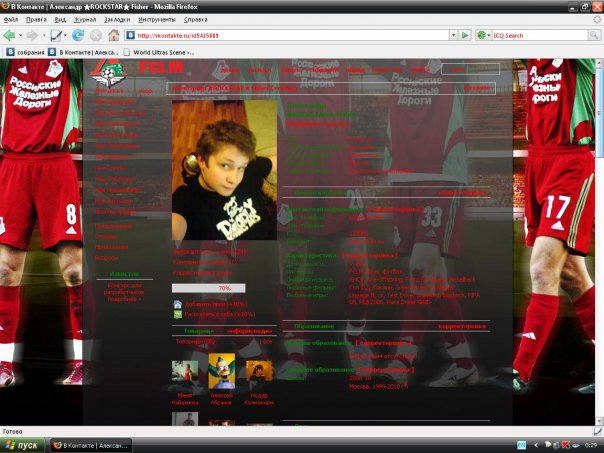This screenshot has height=453, width=604.
Task: Open the Инструменты menu
Action: [x=156, y=19]
